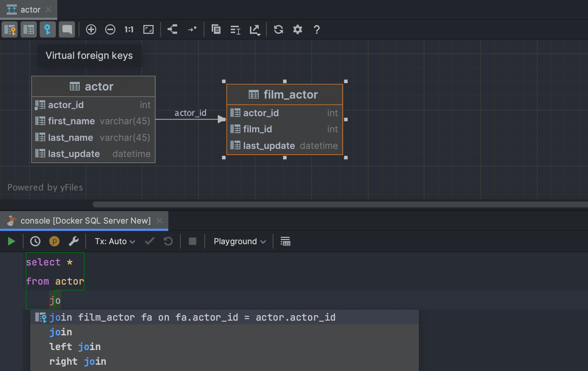This screenshot has height=371, width=588.
Task: Select actor_id column in actor table
Action: tap(93, 105)
